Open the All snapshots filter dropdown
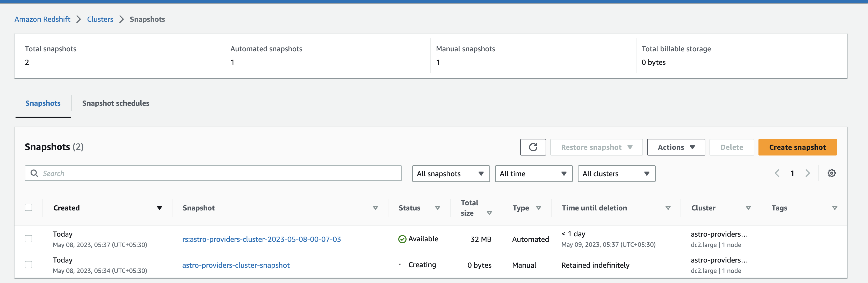 451,173
